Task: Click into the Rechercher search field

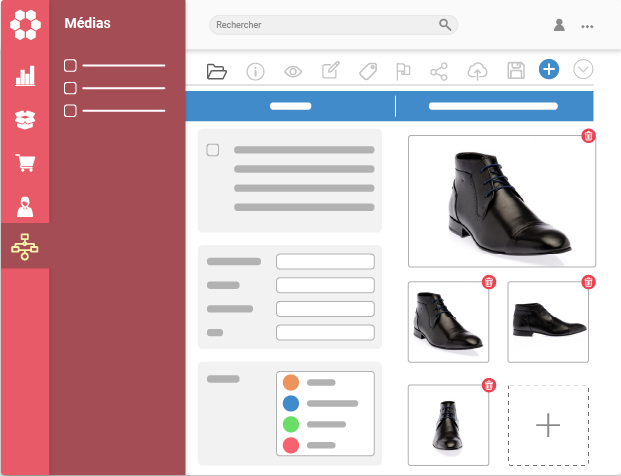Action: 333,25
